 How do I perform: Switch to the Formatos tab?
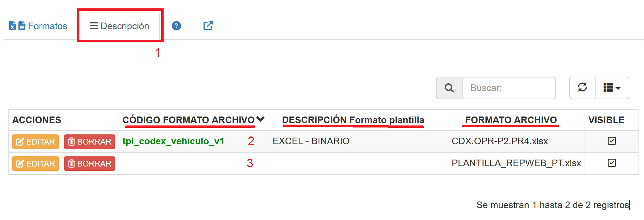48,26
